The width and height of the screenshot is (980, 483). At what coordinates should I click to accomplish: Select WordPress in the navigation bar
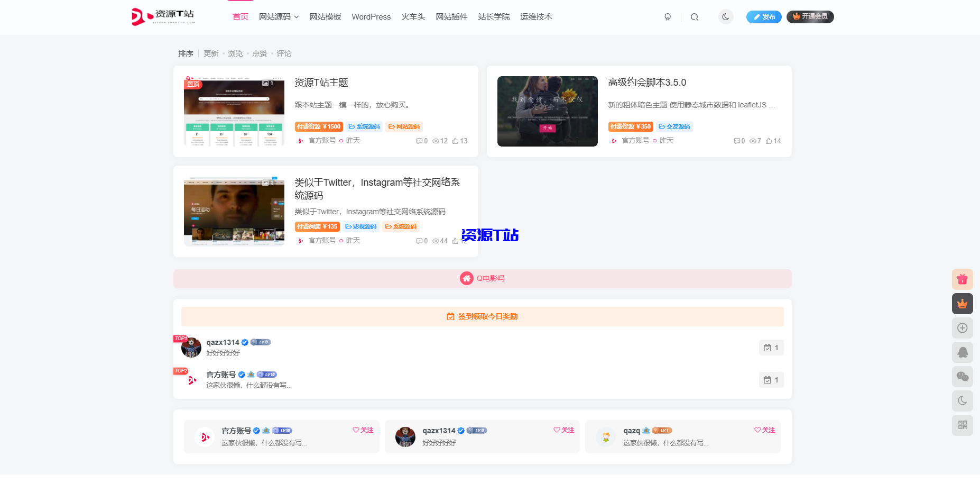tap(371, 16)
